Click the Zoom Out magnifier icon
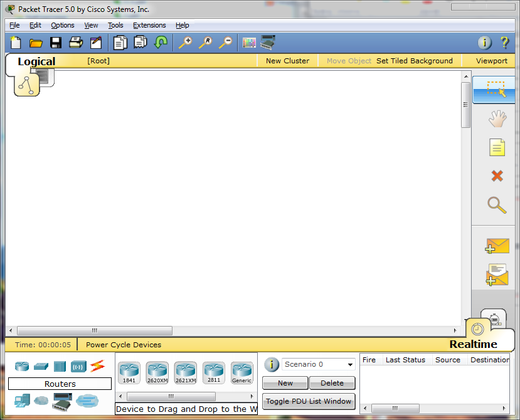The width and height of the screenshot is (520, 420). pyautogui.click(x=226, y=43)
